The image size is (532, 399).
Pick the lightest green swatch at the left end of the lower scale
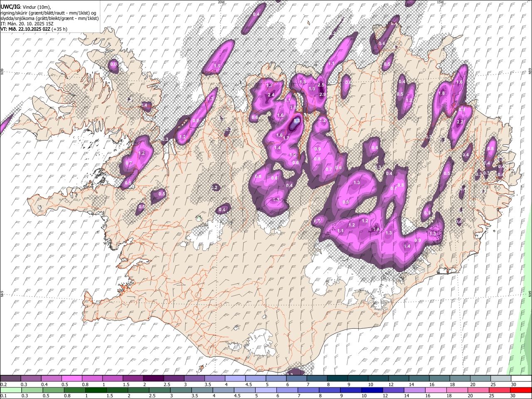coord(10,390)
